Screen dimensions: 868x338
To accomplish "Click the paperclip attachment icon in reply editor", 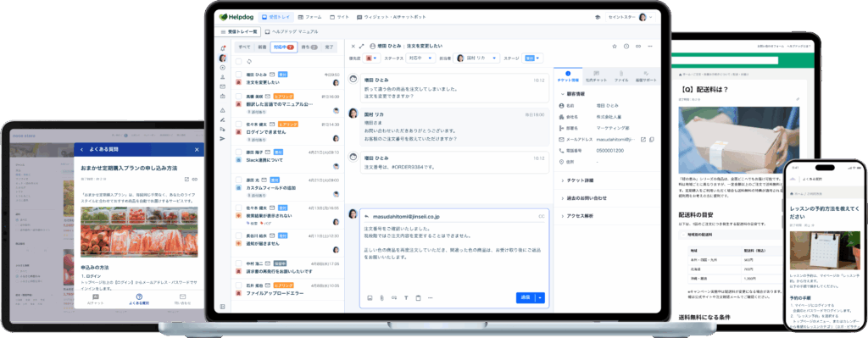I will pyautogui.click(x=381, y=297).
